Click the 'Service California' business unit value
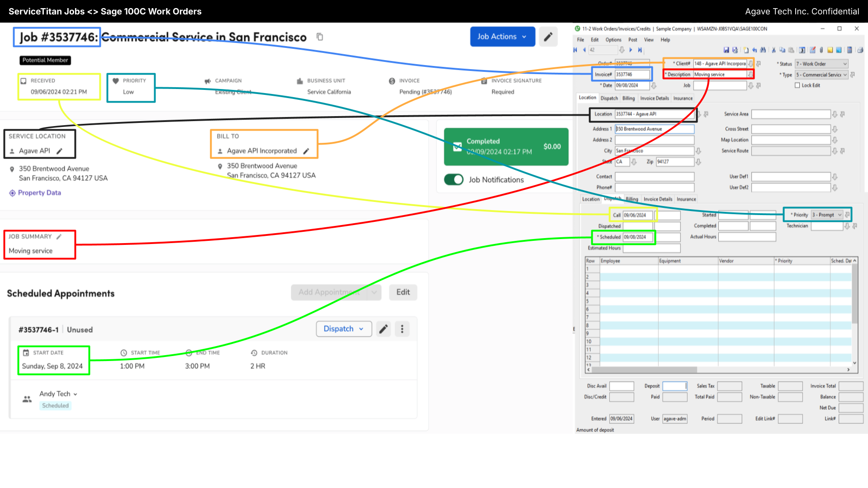This screenshot has width=868, height=488. tap(329, 92)
